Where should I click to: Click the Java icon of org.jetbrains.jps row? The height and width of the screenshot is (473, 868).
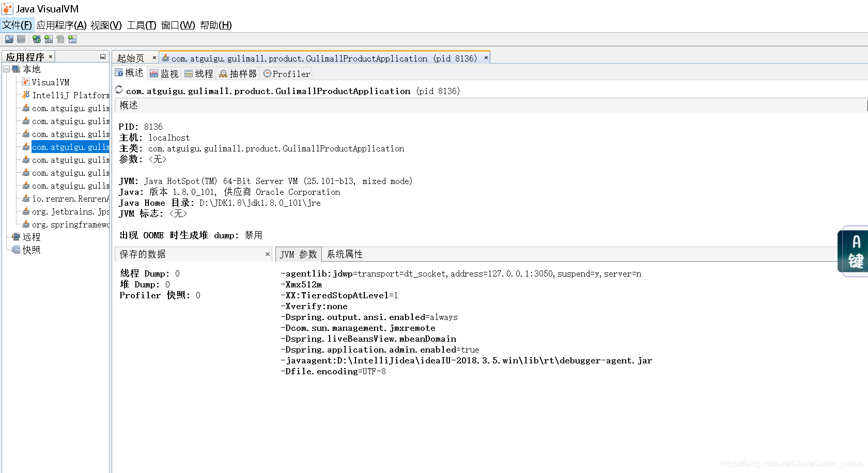point(26,211)
